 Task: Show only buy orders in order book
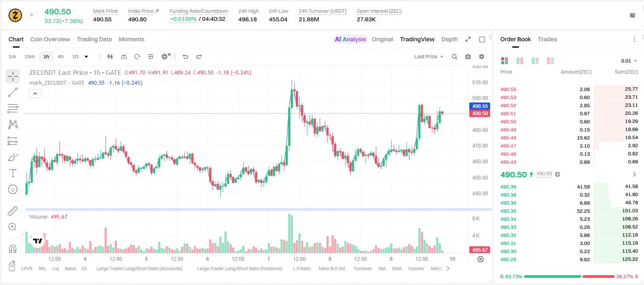535,61
